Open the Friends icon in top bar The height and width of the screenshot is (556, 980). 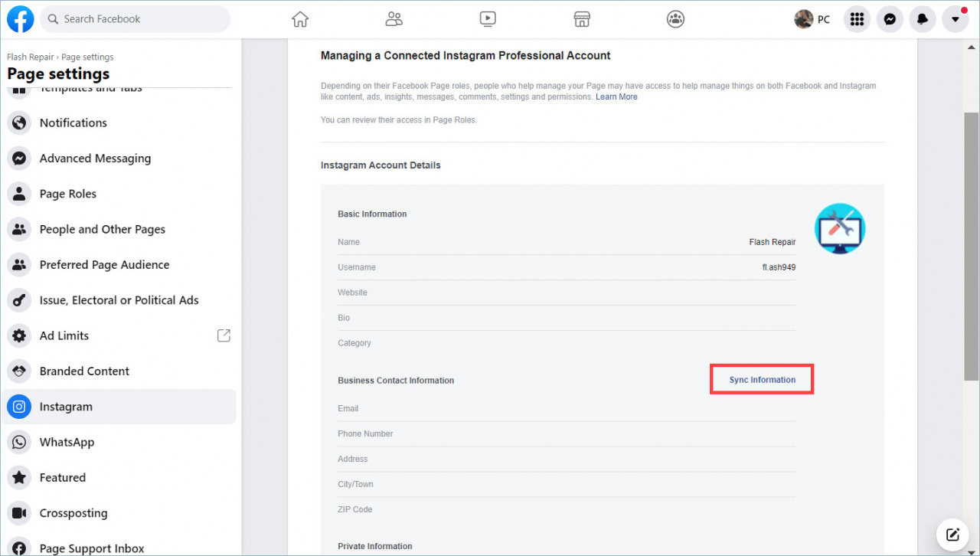click(394, 19)
